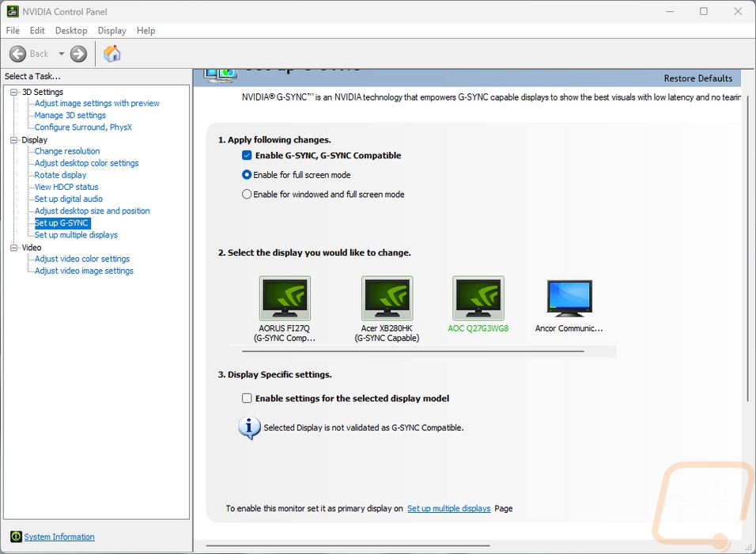Click the Back arrow toolbar icon

[x=18, y=54]
